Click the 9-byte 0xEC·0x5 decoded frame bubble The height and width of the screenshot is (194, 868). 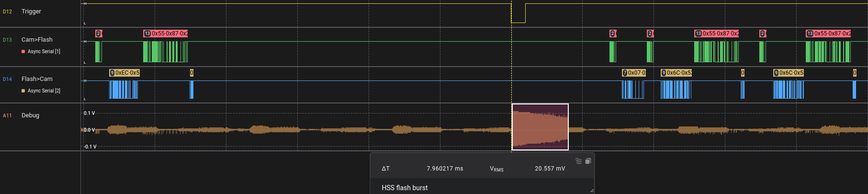(x=124, y=73)
